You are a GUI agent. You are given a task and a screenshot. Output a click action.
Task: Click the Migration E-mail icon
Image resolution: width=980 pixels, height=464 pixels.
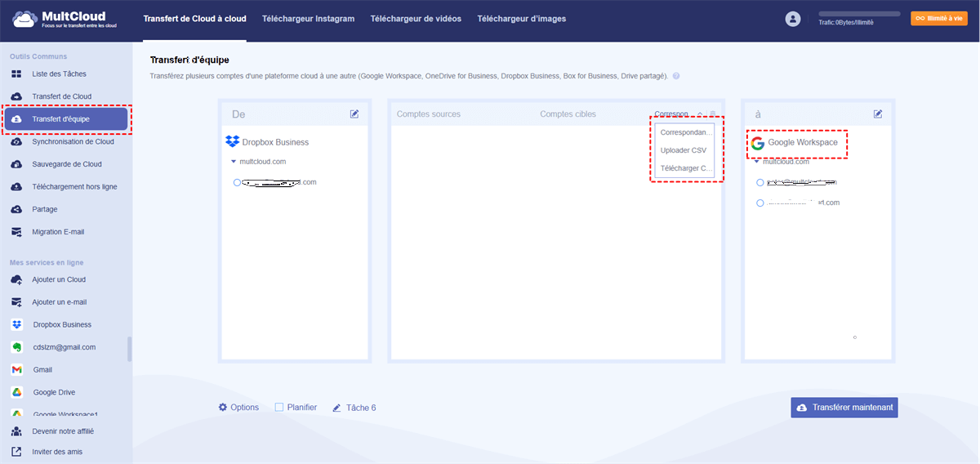(16, 232)
